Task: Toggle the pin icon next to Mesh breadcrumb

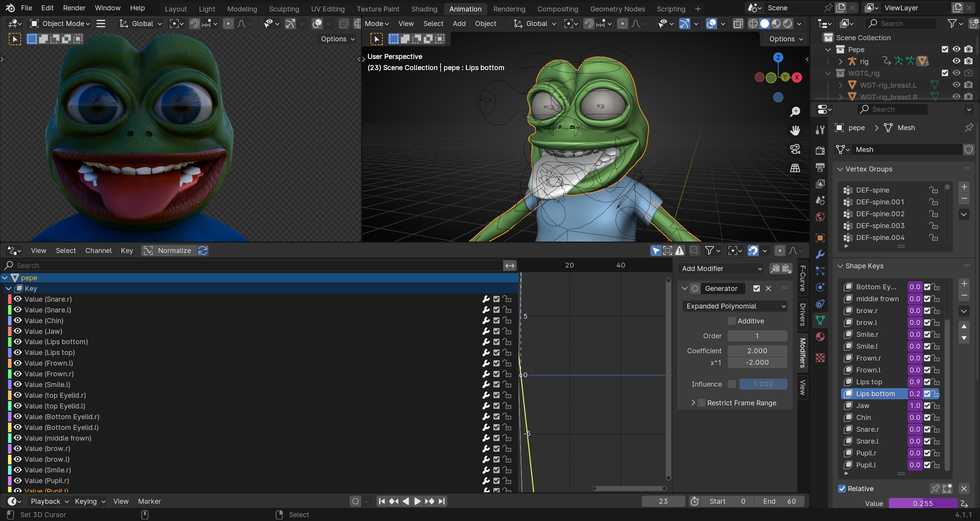Action: click(969, 128)
